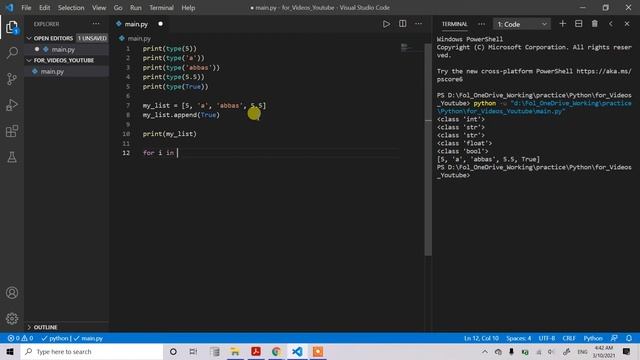
Task: Open Explorer panel more actions ellipsis
Action: click(96, 24)
